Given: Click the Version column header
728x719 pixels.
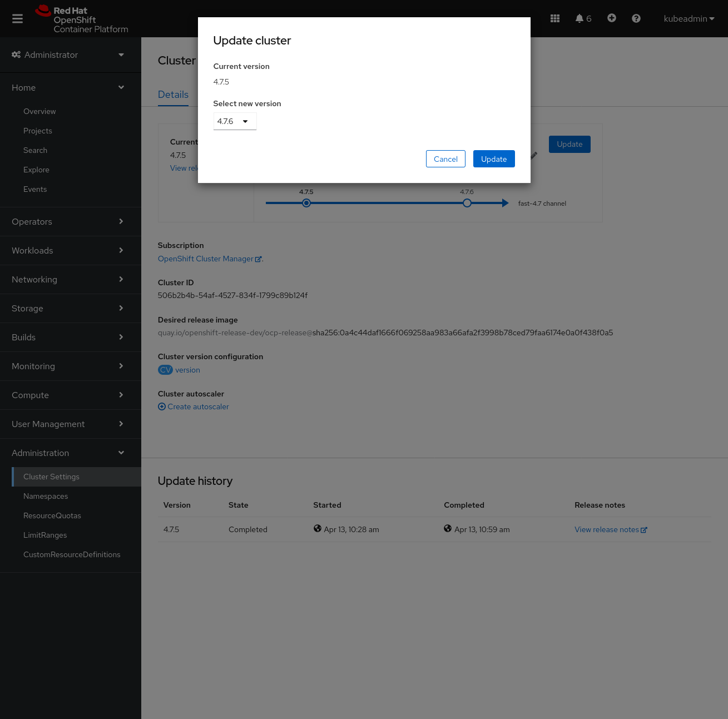Looking at the screenshot, I should point(177,505).
